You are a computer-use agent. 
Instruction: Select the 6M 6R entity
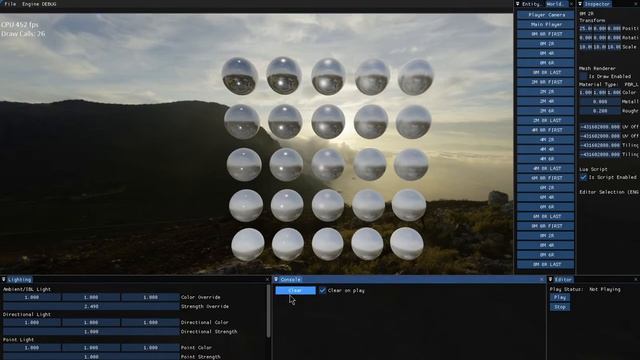coord(546,207)
